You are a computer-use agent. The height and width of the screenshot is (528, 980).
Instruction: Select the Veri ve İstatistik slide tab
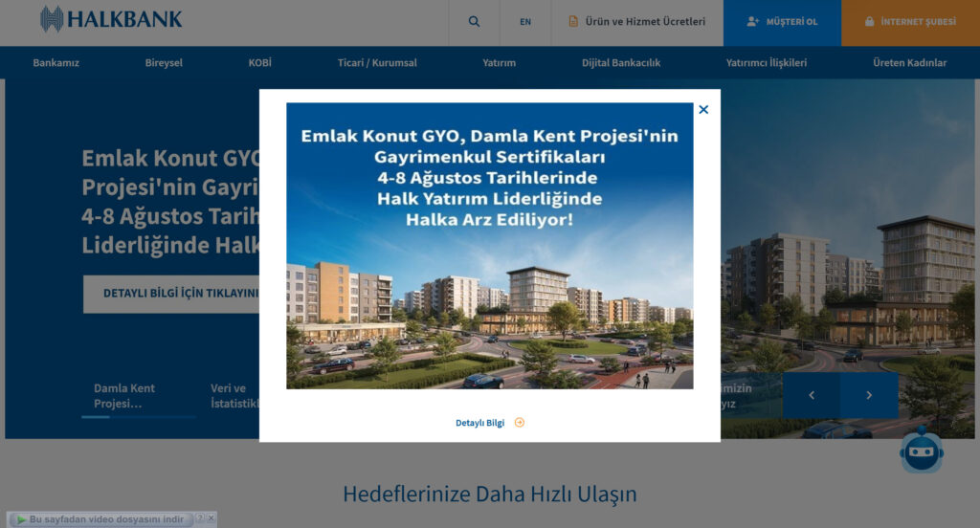(234, 396)
